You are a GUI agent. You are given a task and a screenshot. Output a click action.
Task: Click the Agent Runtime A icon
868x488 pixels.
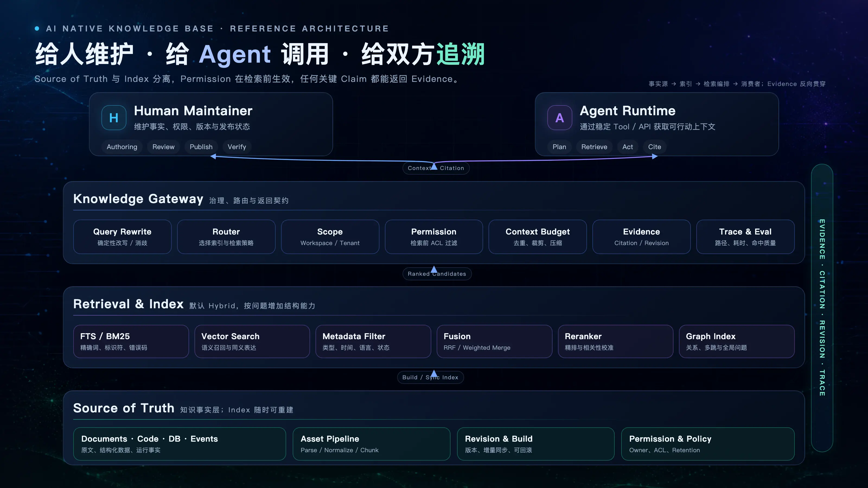560,118
